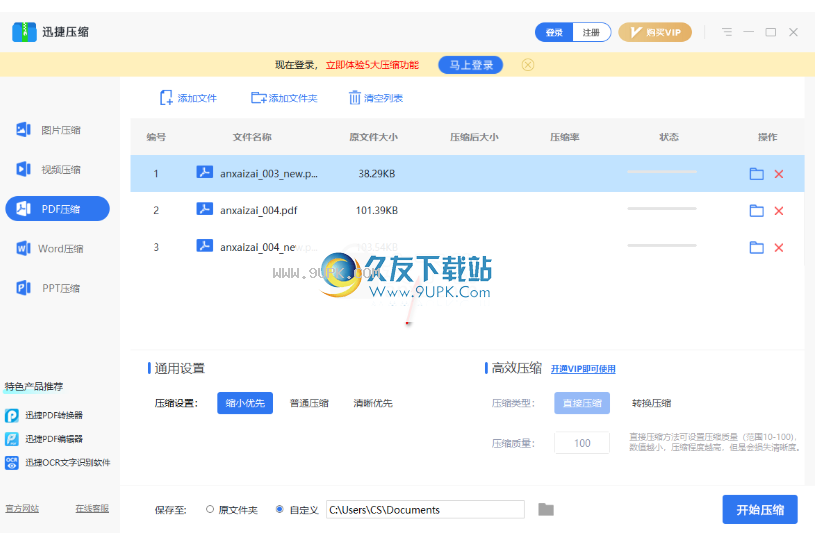Viewport: 818px width, 551px height.
Task: Open 迅捷PDF转换器 recommended product
Action: click(x=44, y=415)
